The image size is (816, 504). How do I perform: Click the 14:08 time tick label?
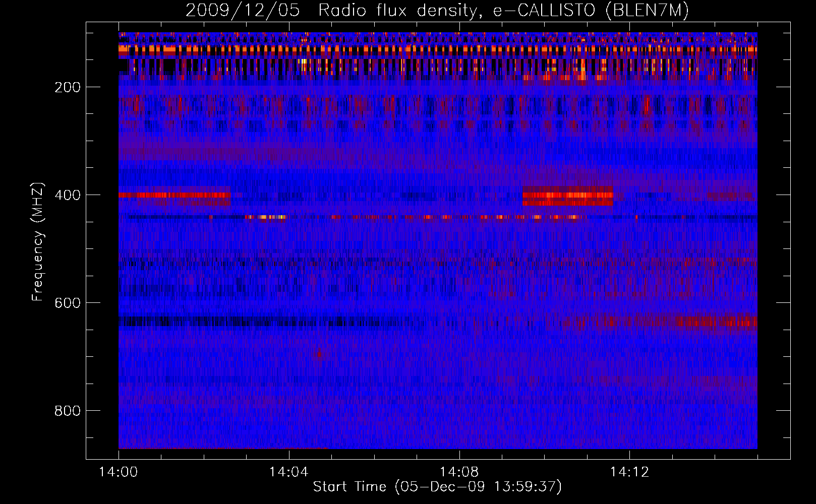point(459,472)
